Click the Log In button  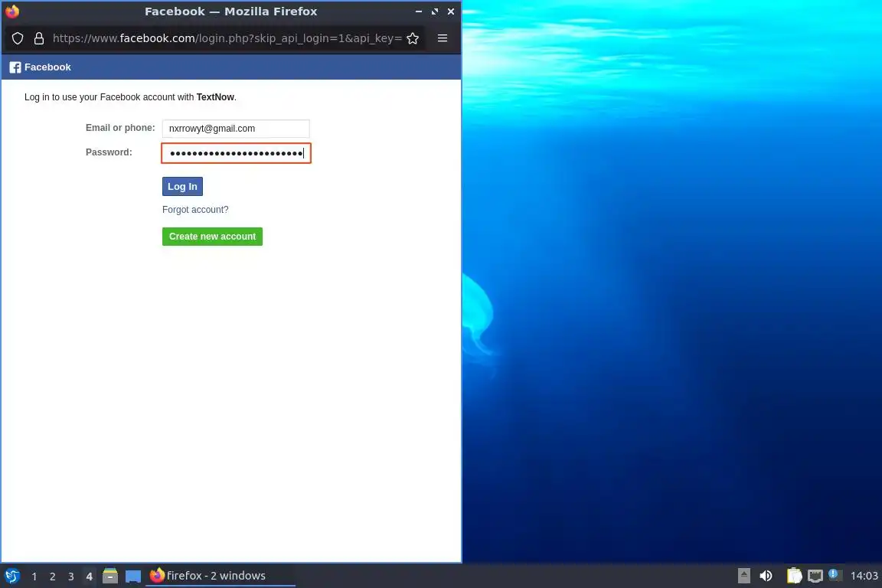[x=182, y=186]
